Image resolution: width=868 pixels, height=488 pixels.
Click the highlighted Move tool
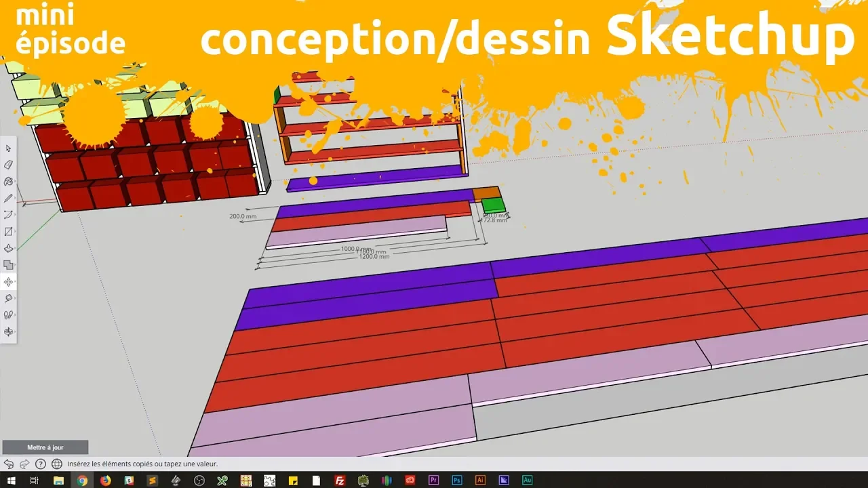(x=9, y=282)
